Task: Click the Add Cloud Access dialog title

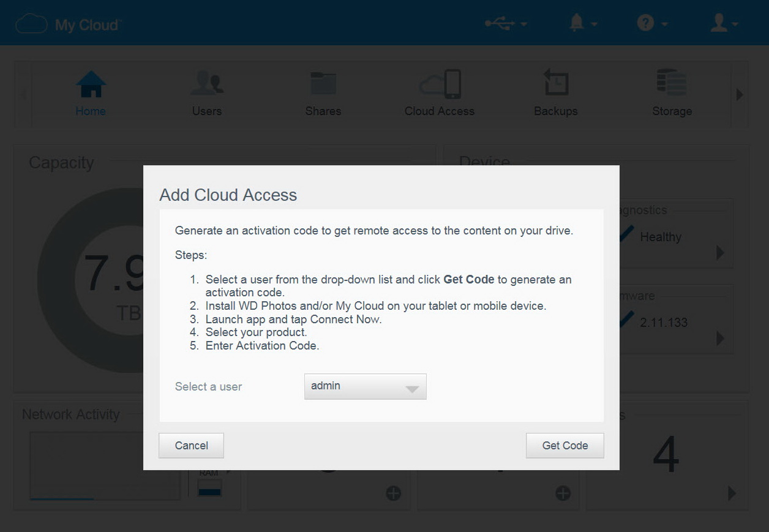Action: pyautogui.click(x=228, y=195)
